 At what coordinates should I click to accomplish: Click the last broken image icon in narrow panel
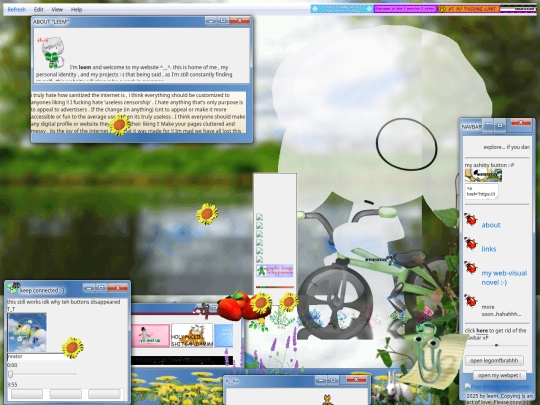pos(260,260)
